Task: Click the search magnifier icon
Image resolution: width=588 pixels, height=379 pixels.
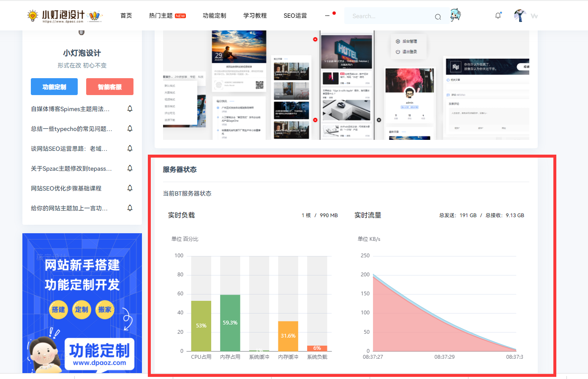Action: 438,16
